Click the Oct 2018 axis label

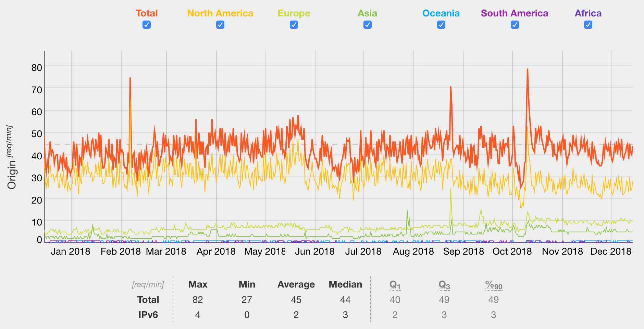click(512, 251)
